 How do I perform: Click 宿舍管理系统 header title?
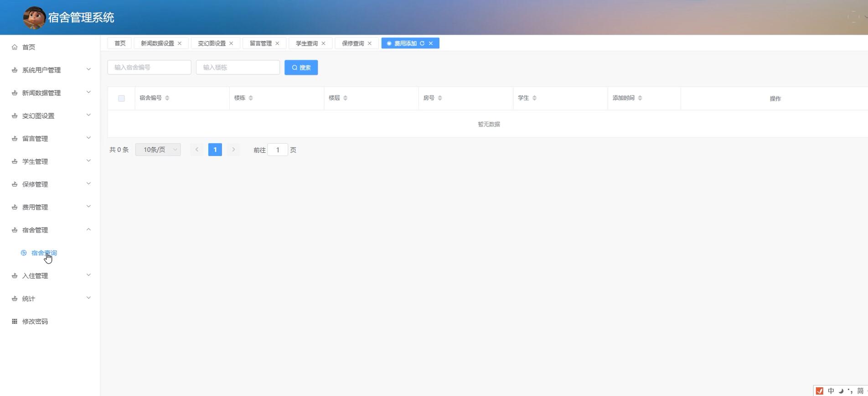(81, 18)
